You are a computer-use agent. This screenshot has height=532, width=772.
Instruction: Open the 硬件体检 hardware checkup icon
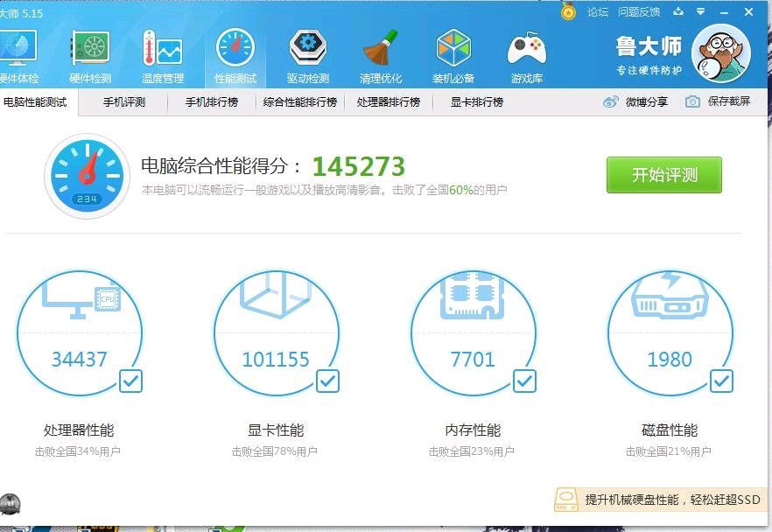[18, 47]
